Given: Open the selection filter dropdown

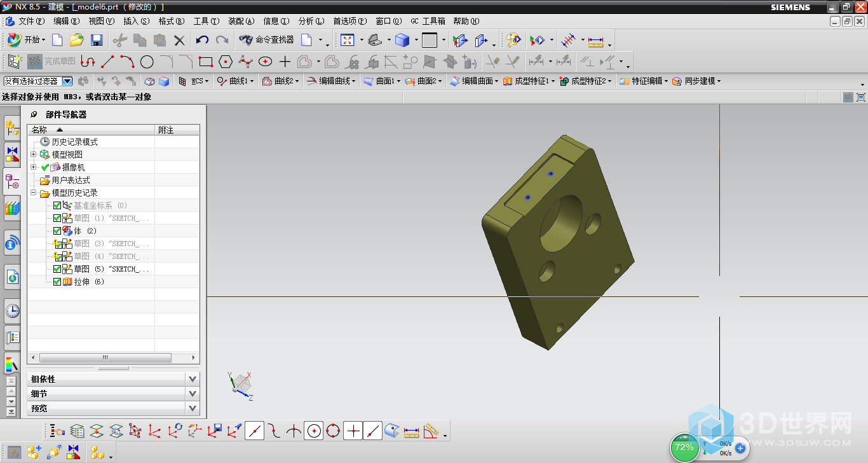Looking at the screenshot, I should pyautogui.click(x=67, y=81).
